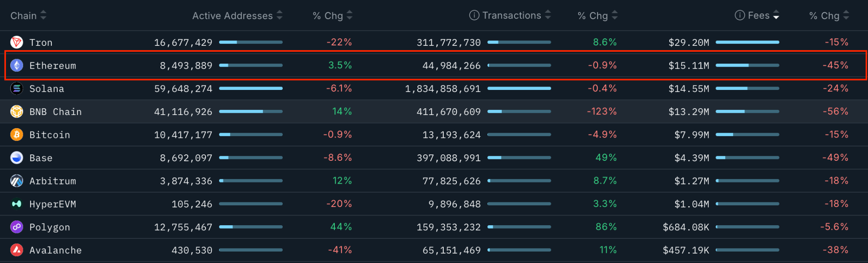
Task: Click the red Avalanche logo icon
Action: pyautogui.click(x=17, y=250)
